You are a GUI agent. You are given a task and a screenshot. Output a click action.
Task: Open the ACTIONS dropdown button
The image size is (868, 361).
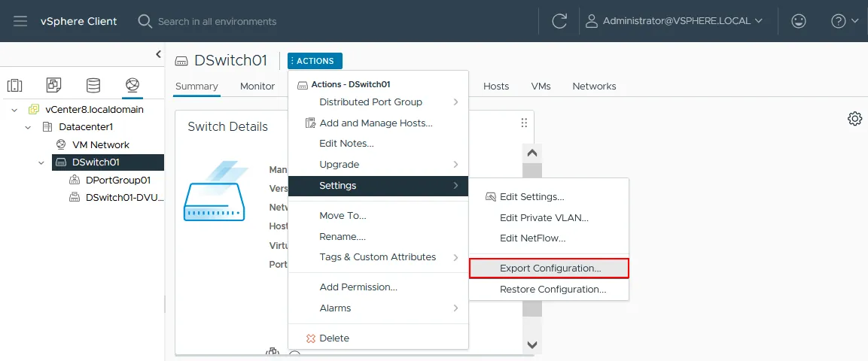click(x=315, y=61)
